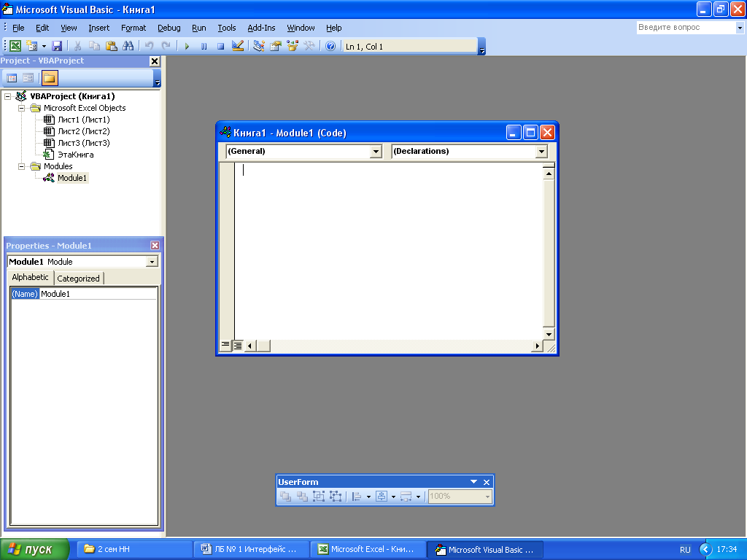The image size is (747, 560).
Task: Click code window vertical scroll up arrow
Action: tap(549, 174)
